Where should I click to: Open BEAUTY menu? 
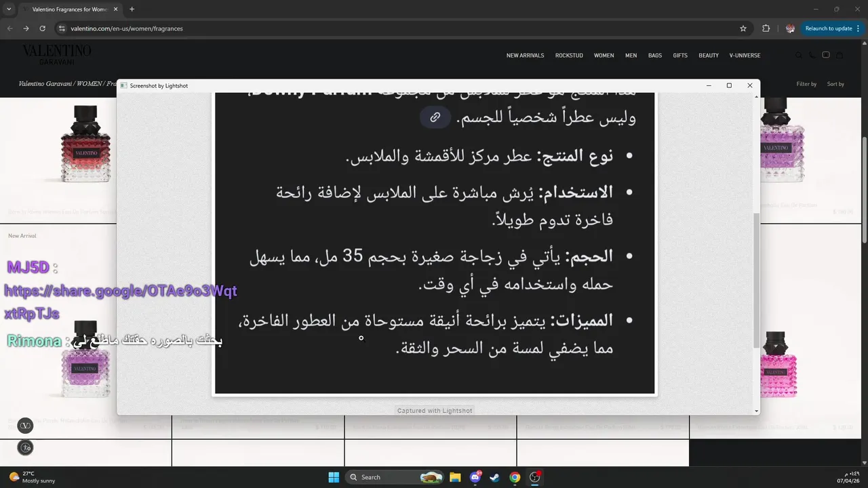(709, 56)
